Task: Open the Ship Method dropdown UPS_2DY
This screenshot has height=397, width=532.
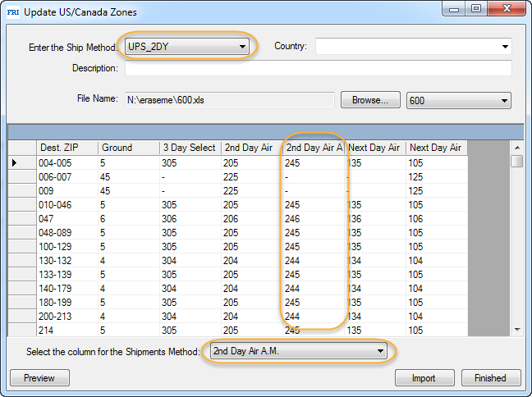Action: [187, 47]
